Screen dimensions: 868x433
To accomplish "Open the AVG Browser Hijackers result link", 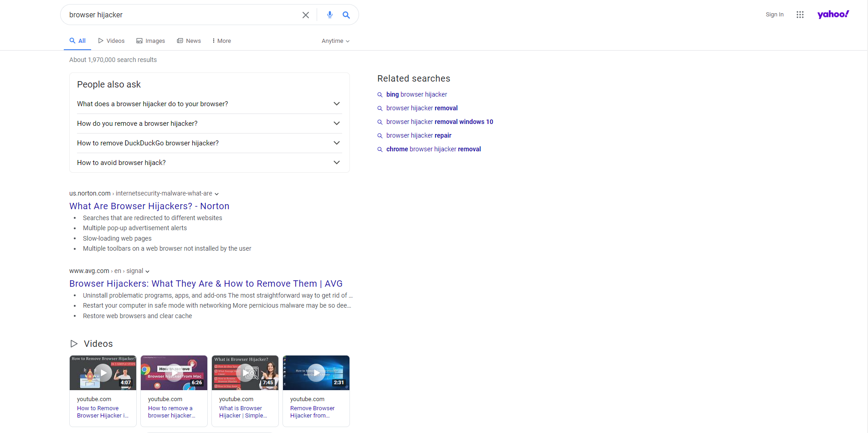I will (206, 284).
